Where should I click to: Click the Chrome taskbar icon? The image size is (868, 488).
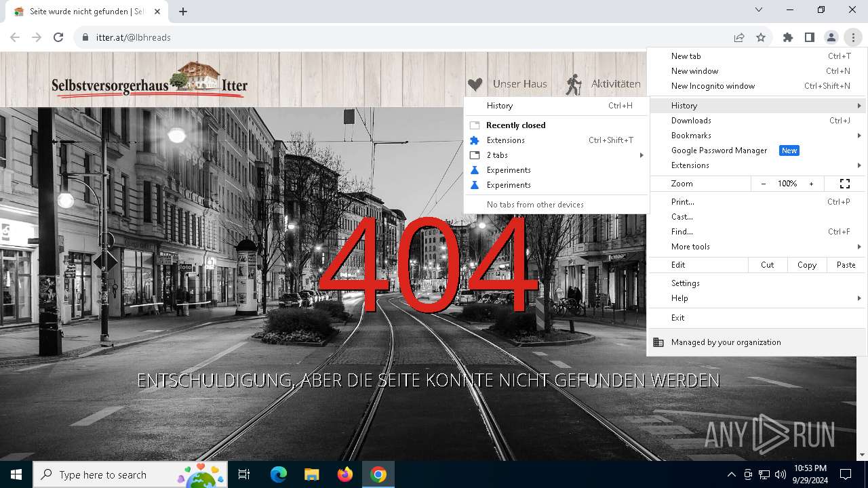pyautogui.click(x=378, y=474)
